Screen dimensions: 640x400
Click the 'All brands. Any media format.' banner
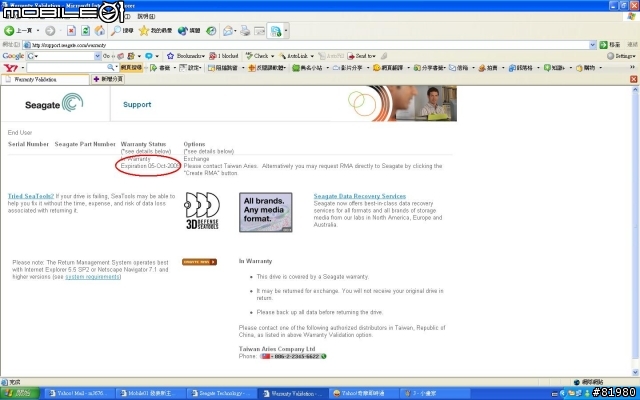point(265,212)
